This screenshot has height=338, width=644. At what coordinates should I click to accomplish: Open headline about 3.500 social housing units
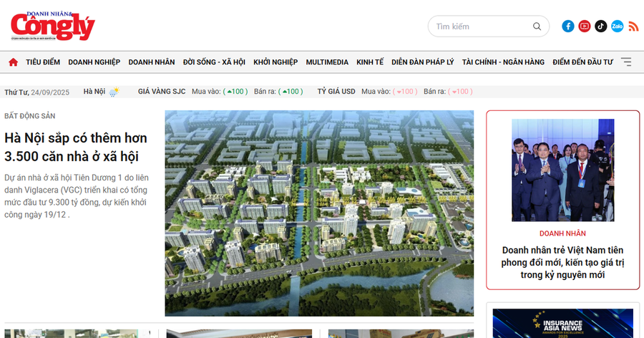pyautogui.click(x=72, y=147)
